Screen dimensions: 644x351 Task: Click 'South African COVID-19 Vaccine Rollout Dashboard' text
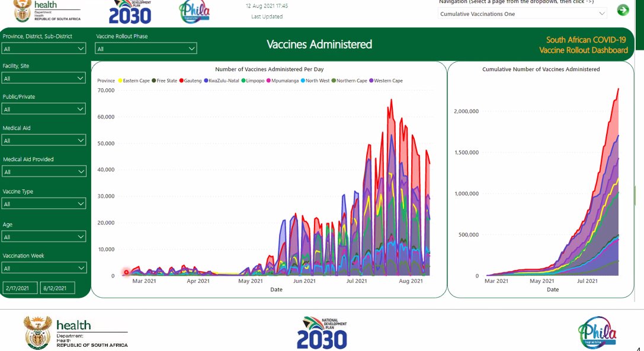(584, 45)
